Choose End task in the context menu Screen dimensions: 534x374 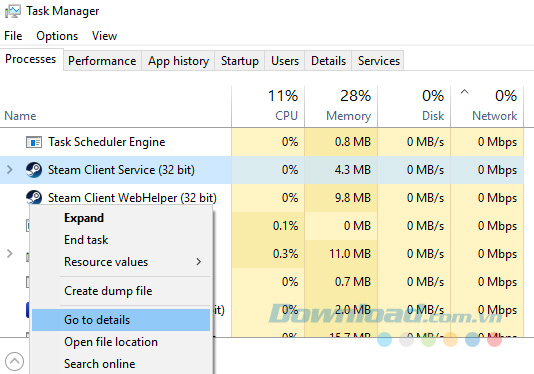click(121, 240)
